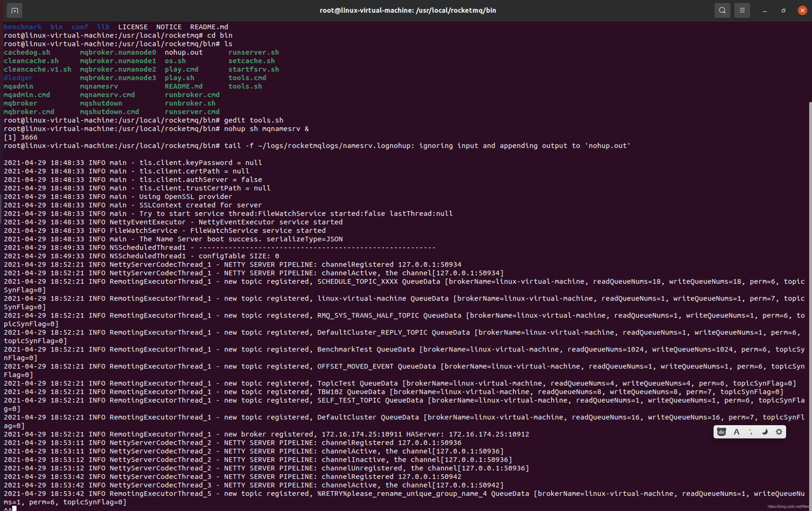Toggle the input method's A language mode

[736, 432]
